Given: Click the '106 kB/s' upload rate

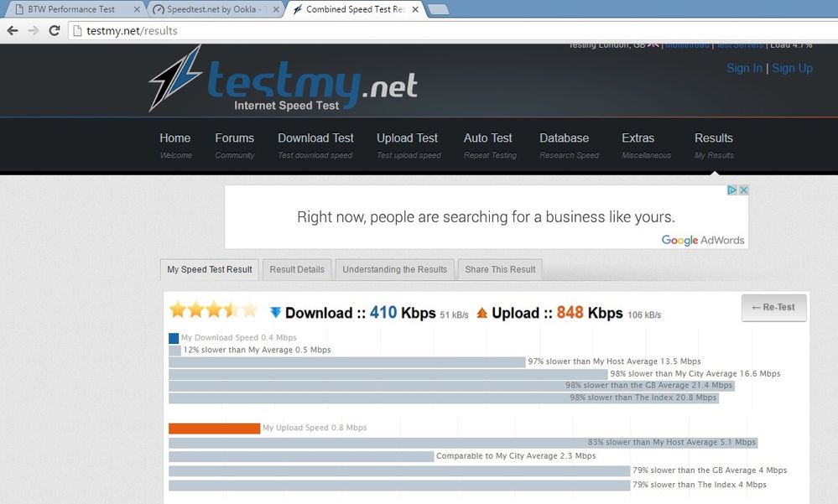Looking at the screenshot, I should (644, 315).
